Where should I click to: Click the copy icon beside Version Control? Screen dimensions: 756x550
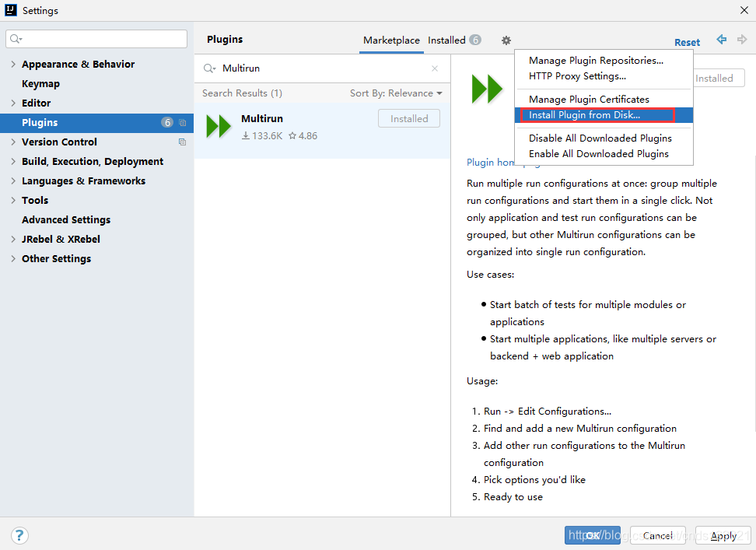pyautogui.click(x=182, y=142)
